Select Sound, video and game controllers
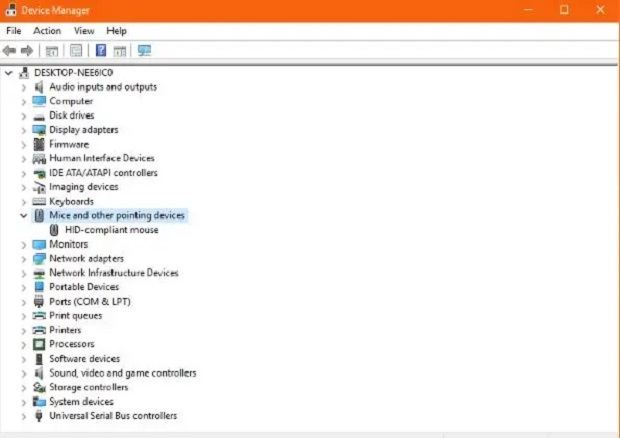 click(122, 373)
